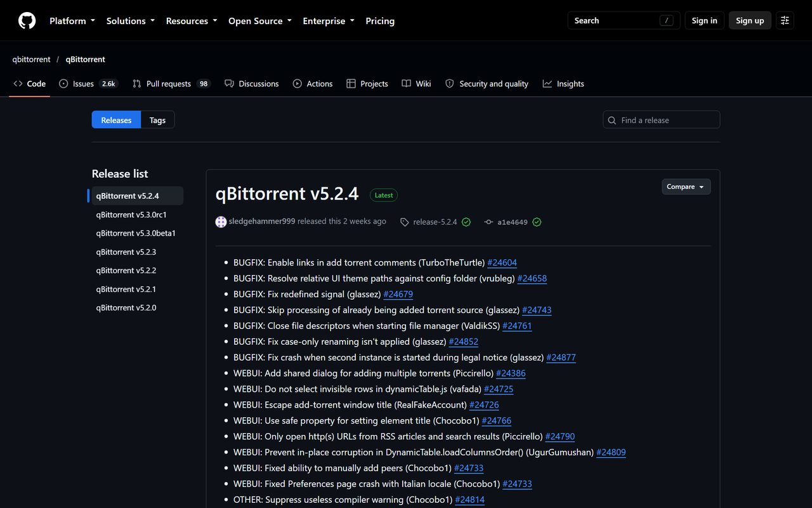Click the Insights graph icon

pos(547,84)
